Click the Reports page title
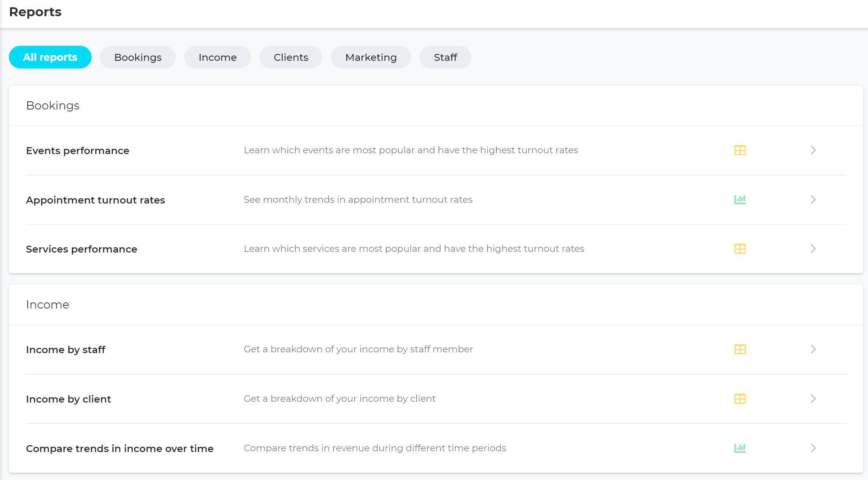Screen dimensions: 868x480 coord(35,12)
